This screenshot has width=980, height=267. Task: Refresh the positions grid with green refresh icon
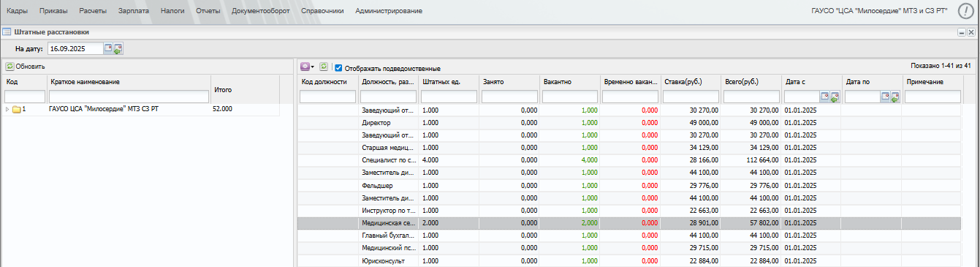point(324,67)
